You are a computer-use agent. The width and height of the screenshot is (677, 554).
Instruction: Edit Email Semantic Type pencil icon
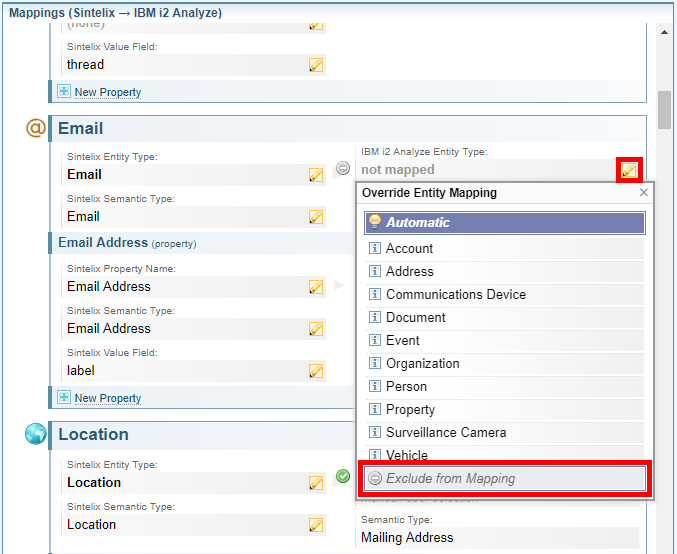point(316,217)
